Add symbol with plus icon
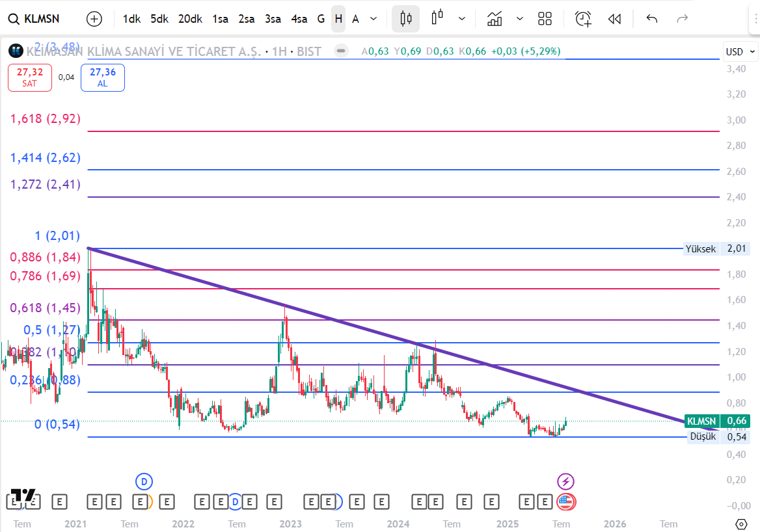 coord(94,19)
